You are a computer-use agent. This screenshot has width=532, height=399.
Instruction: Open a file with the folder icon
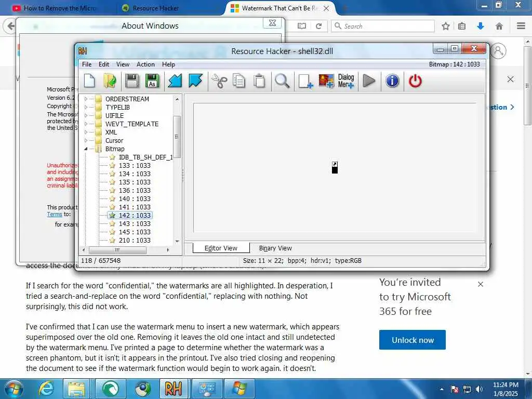tap(110, 81)
